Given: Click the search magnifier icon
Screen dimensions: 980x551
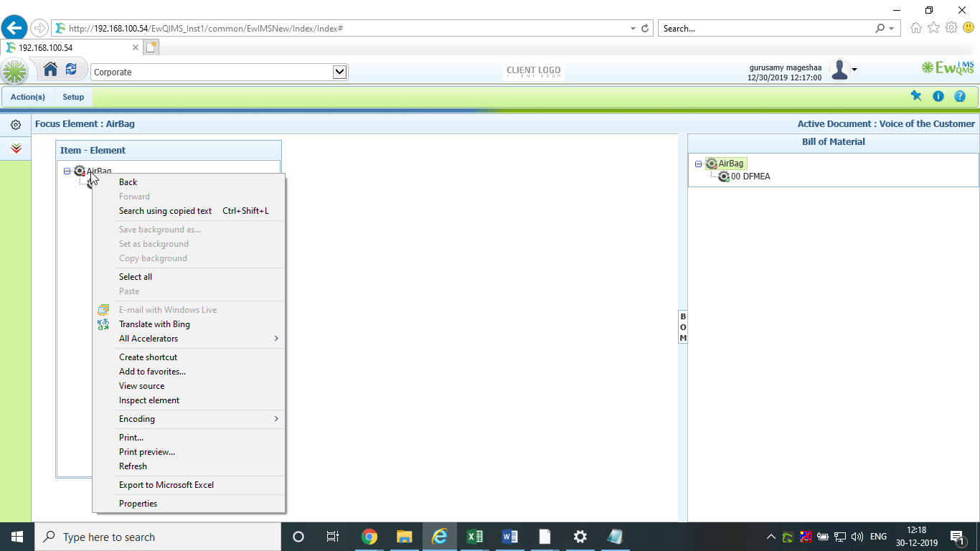Looking at the screenshot, I should tap(880, 29).
